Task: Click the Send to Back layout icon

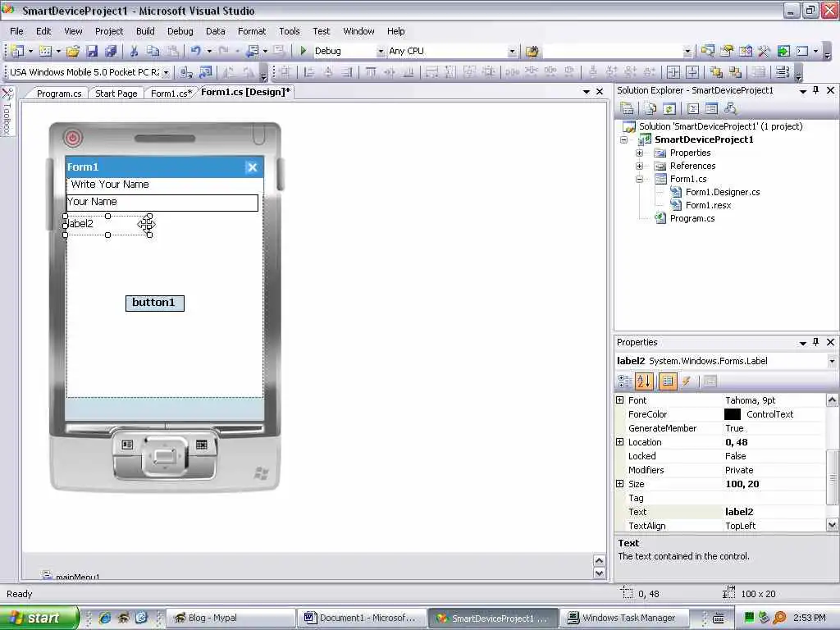Action: pos(735,72)
